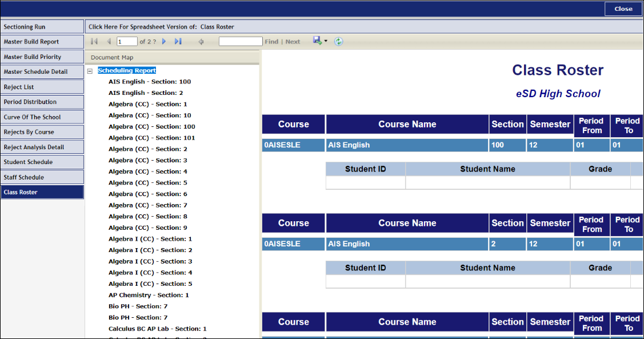Select Algebra (CC) - Section: 9
Image resolution: width=644 pixels, height=339 pixels.
coord(148,228)
